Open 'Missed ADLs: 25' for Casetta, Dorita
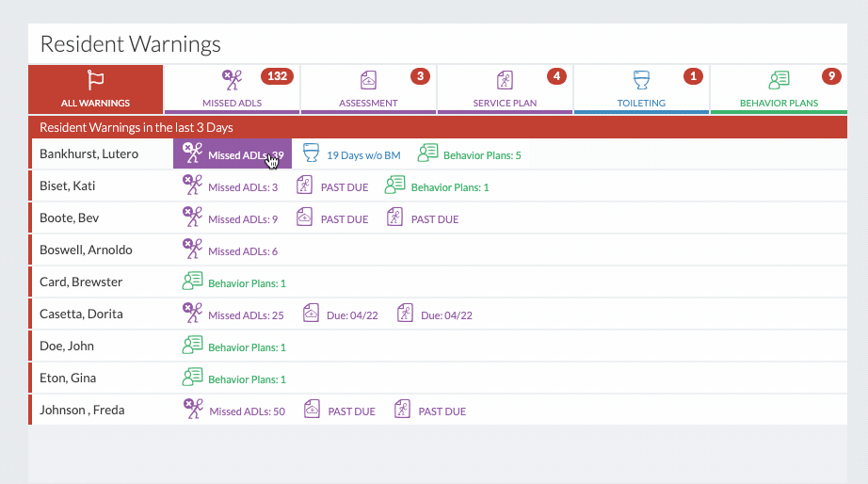Screen dimensions: 868x484 (x=245, y=315)
